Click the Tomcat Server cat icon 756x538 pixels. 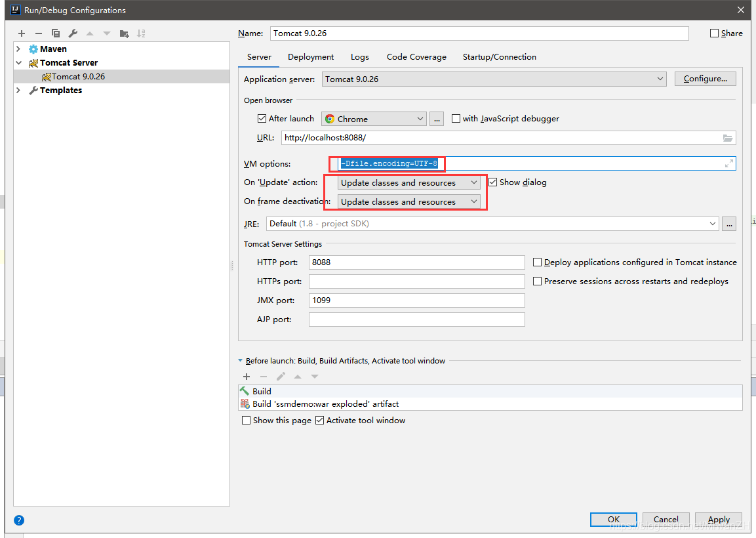pyautogui.click(x=33, y=63)
